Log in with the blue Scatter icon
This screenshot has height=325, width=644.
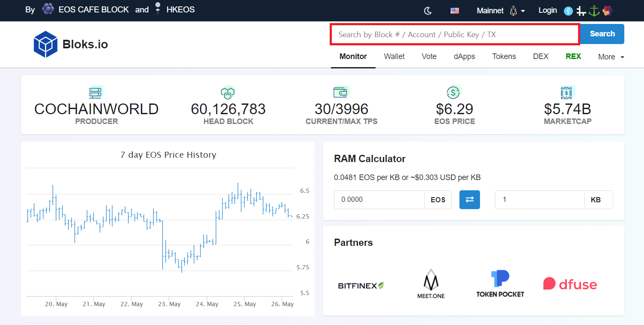(568, 11)
